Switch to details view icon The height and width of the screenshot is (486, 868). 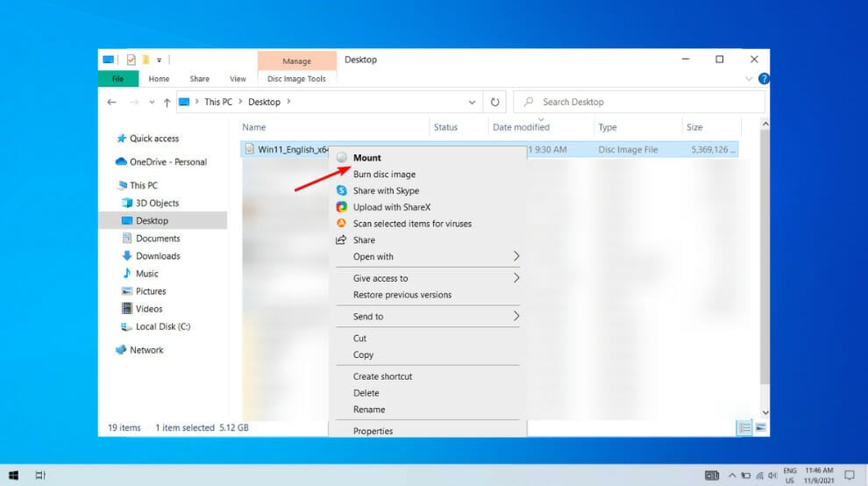click(744, 428)
